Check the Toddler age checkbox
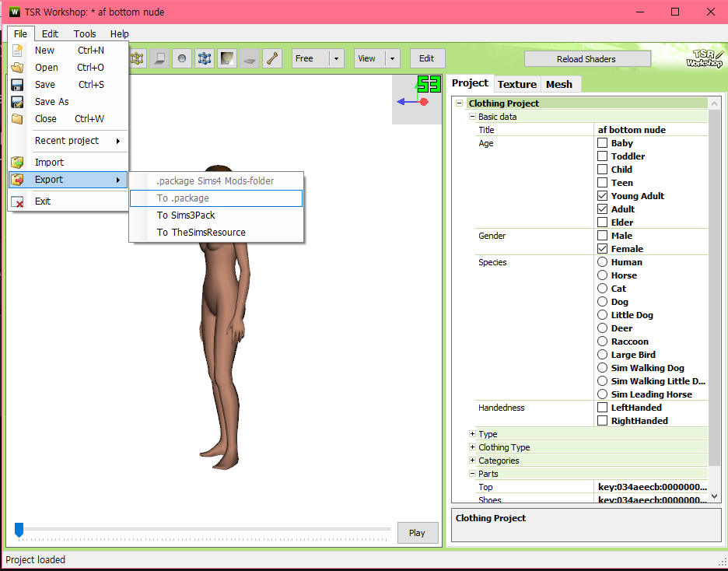This screenshot has height=571, width=728. coord(602,156)
